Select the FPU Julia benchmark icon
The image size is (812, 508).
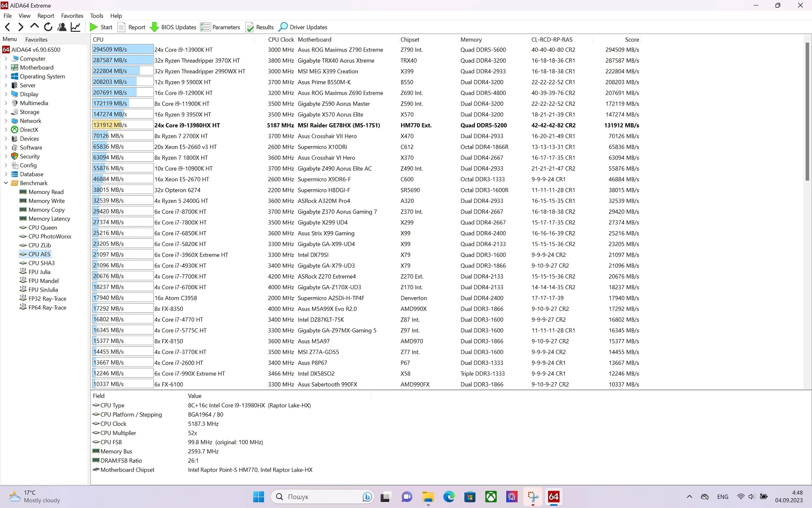(23, 272)
